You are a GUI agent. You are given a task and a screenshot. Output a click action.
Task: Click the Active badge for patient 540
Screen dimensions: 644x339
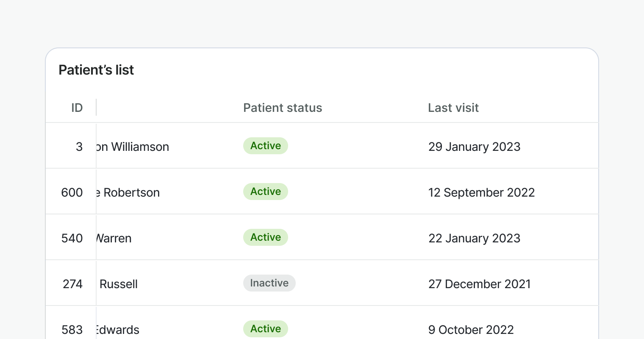pos(266,237)
